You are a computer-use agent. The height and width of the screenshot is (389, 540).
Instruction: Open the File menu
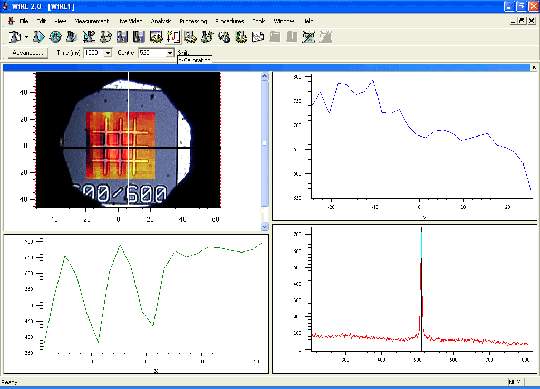24,21
